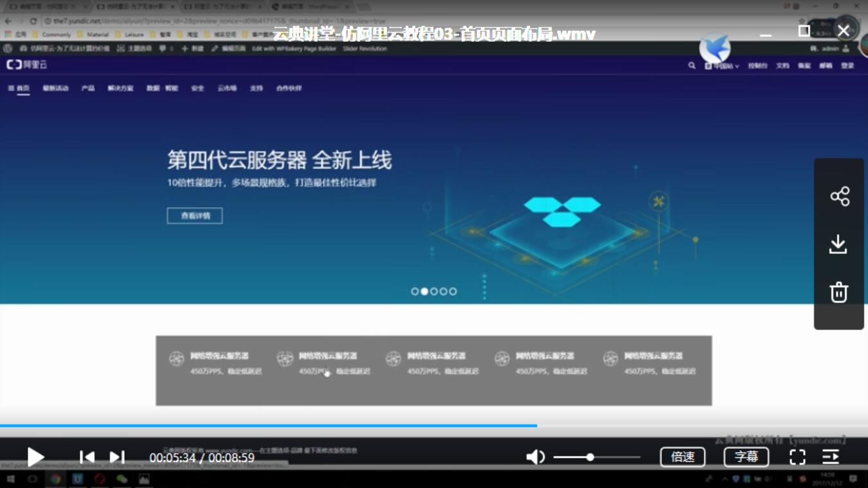Select the 数据·智能 navigation item
Viewport: 868px width, 488px height.
(162, 88)
